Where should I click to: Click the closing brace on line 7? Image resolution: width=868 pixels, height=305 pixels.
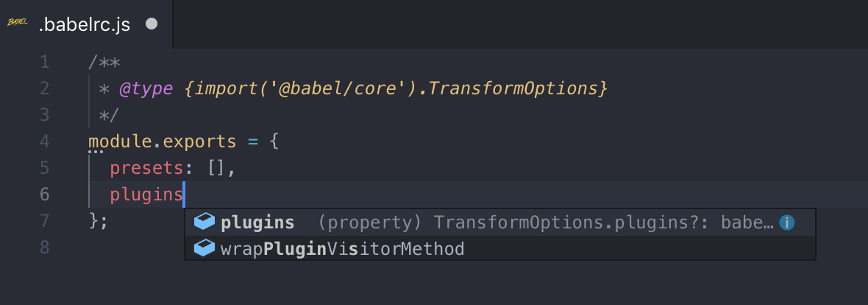(93, 221)
